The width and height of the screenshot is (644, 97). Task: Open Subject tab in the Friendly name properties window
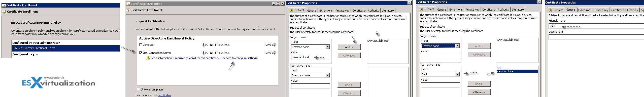pyautogui.click(x=556, y=10)
